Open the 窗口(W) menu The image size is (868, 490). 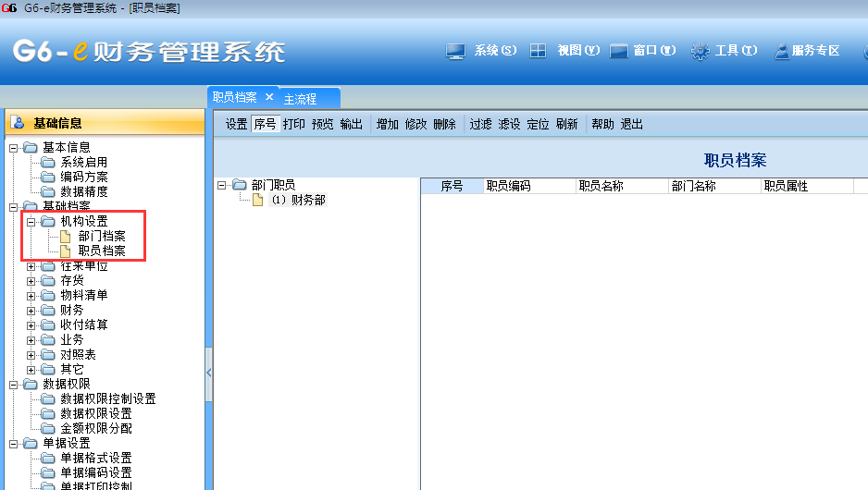(654, 50)
